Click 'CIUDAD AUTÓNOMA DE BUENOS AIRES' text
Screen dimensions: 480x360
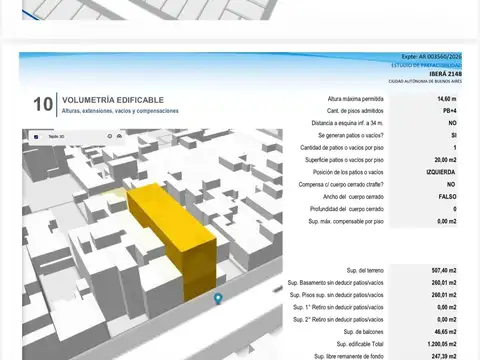[x=425, y=81]
